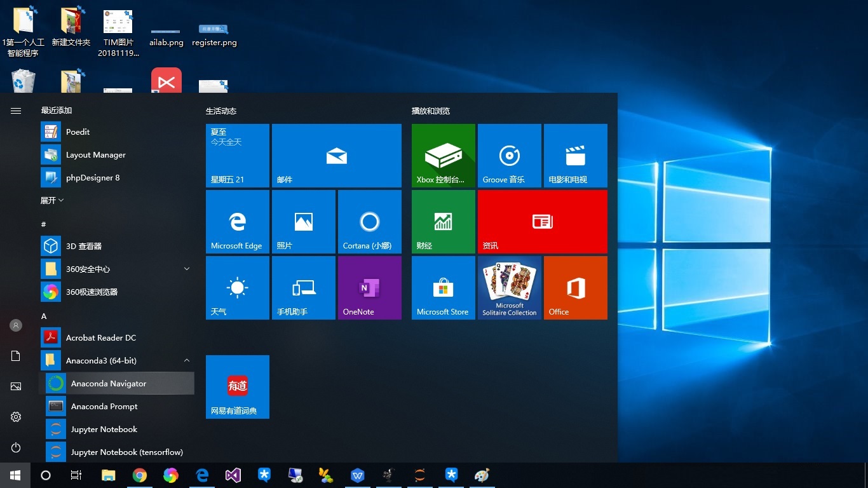Click the 播放和浏览 group header
Screen dimensions: 868x488
click(x=431, y=111)
